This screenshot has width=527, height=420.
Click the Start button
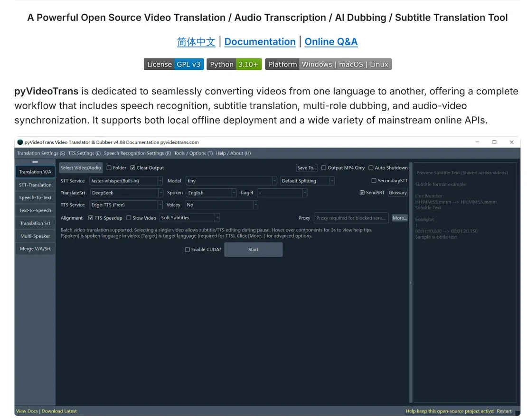tap(254, 250)
